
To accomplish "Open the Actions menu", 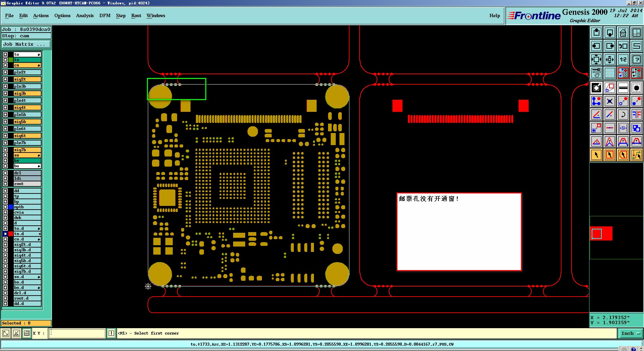I will (x=41, y=16).
